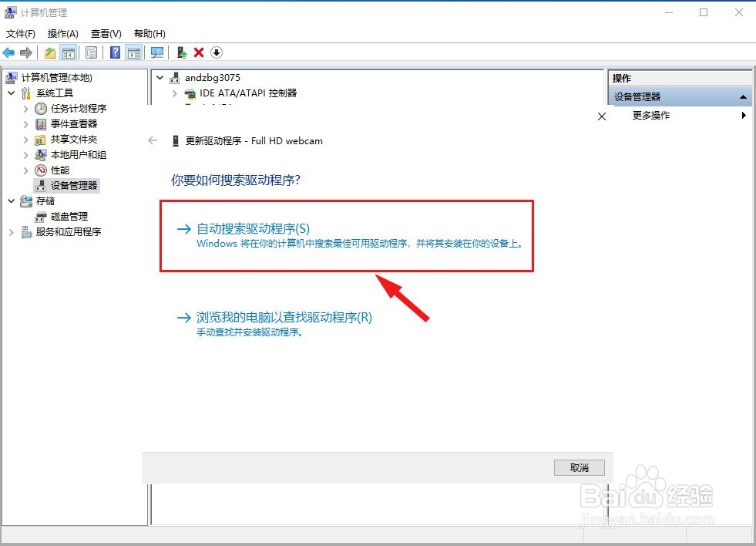Maximize the 计算机管理 window
The image size is (756, 546).
click(x=704, y=12)
